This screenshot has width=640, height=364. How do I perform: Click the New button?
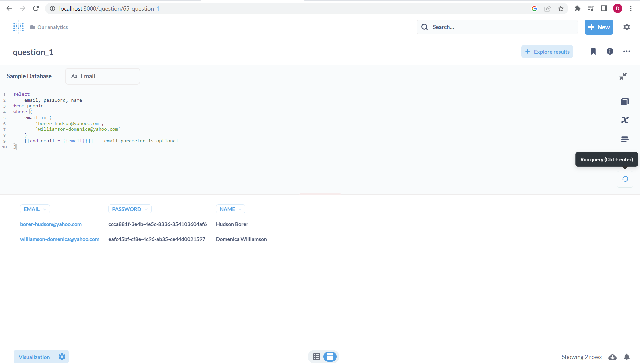(x=599, y=27)
